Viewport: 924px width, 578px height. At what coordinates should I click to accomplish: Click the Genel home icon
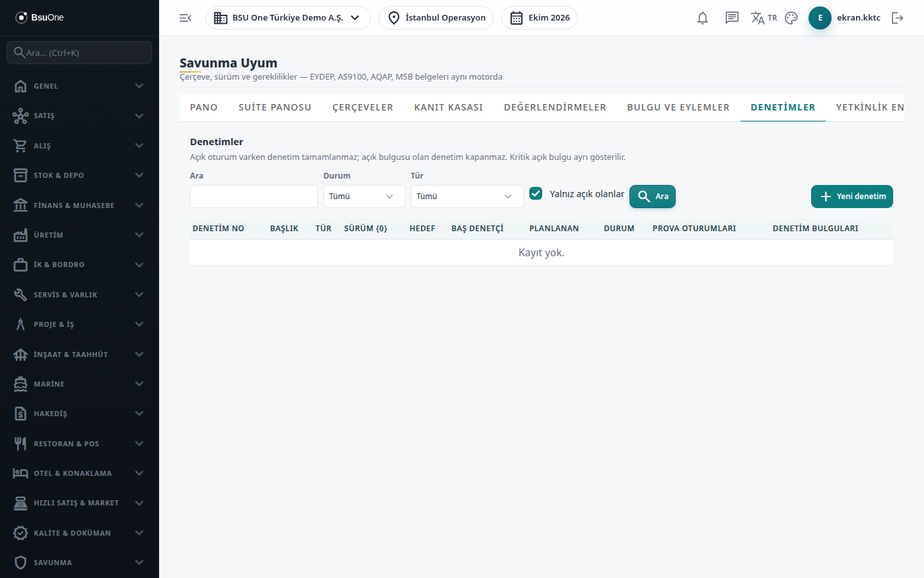[x=21, y=86]
